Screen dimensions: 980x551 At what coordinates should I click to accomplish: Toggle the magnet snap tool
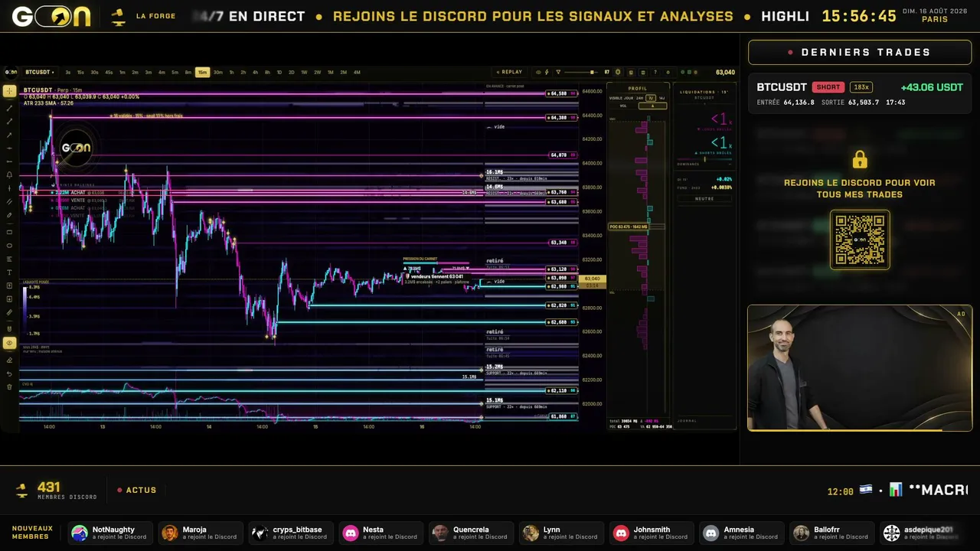9,328
